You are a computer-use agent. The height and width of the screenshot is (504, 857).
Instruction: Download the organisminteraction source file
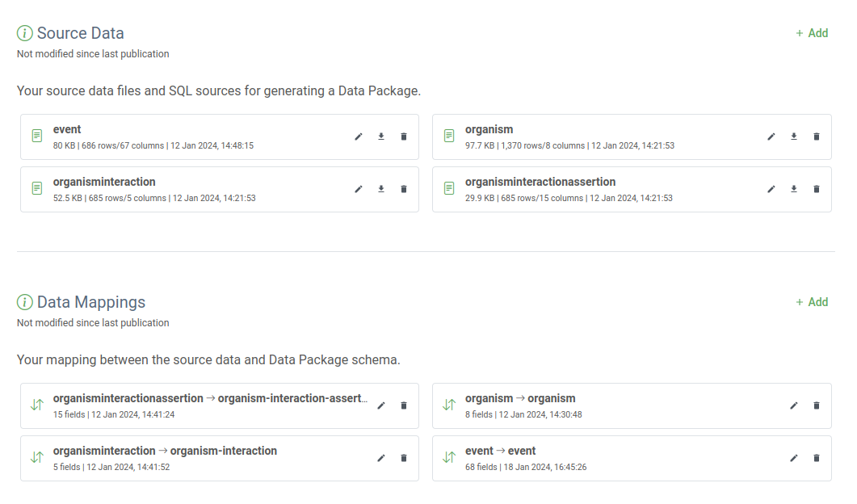(381, 189)
